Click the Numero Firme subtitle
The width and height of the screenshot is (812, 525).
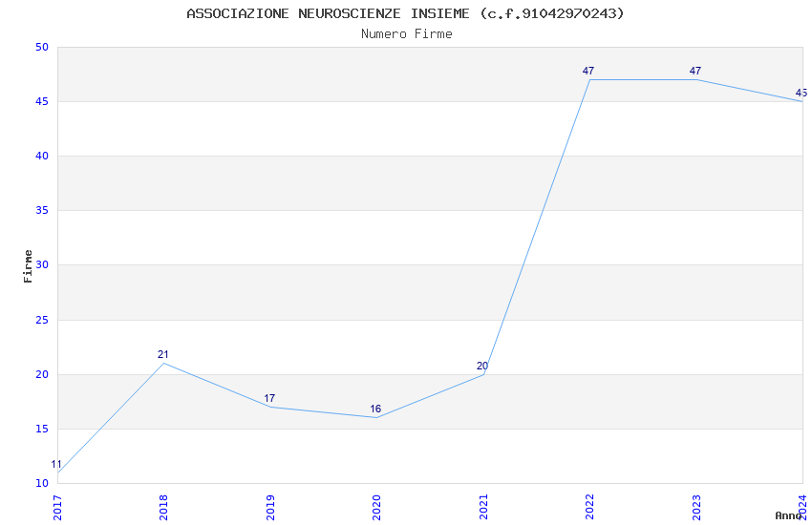pos(407,34)
